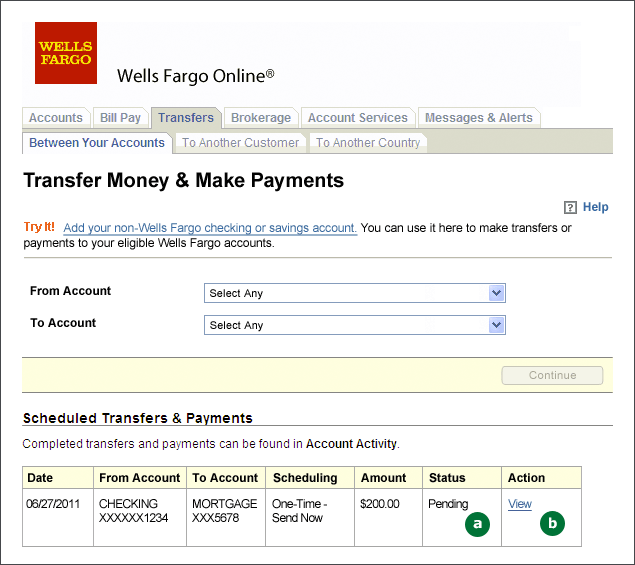Click the Pending status text
Image resolution: width=635 pixels, height=565 pixels.
tap(448, 504)
